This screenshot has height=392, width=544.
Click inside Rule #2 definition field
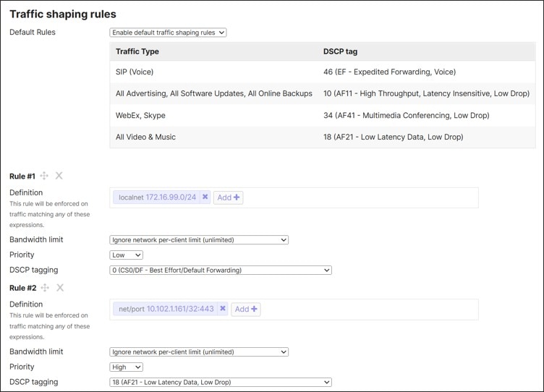click(x=369, y=309)
